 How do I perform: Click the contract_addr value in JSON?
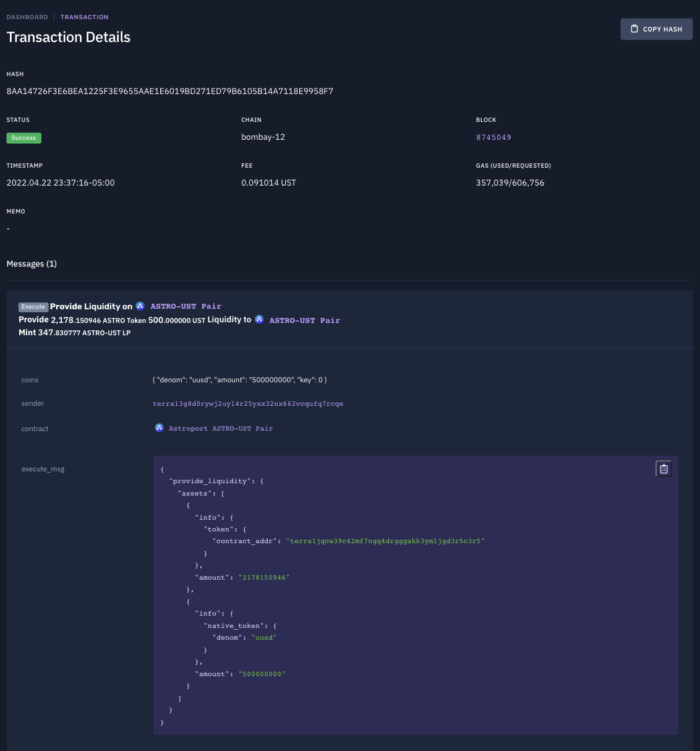(385, 541)
